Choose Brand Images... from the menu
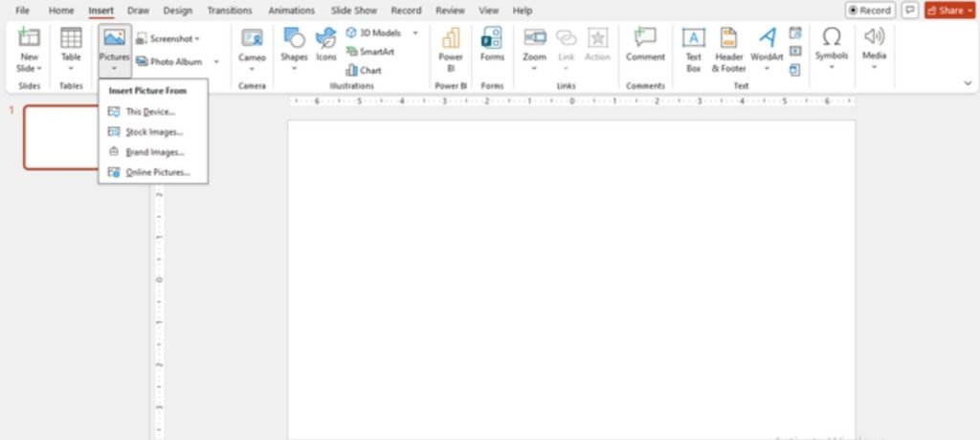980x440 pixels. point(153,152)
